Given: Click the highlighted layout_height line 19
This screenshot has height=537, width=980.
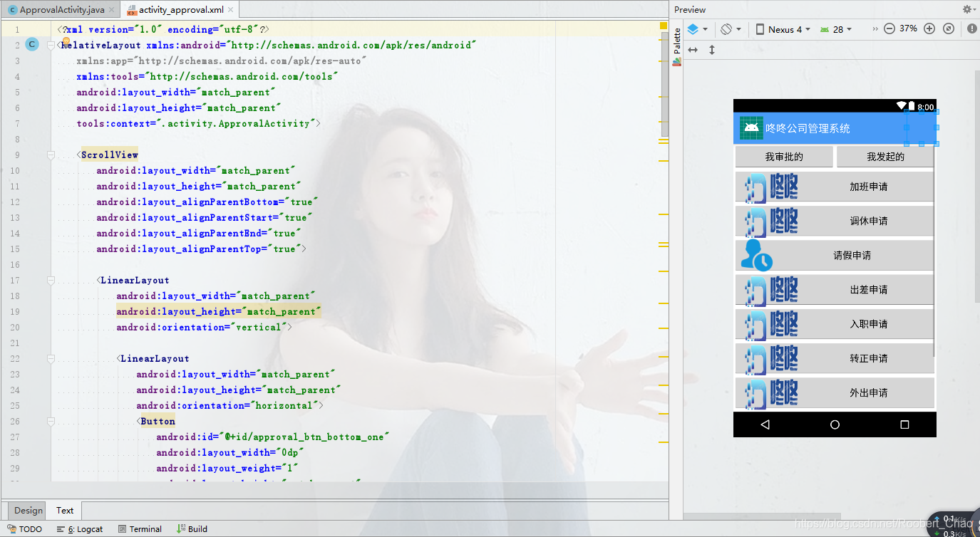Looking at the screenshot, I should pos(219,311).
